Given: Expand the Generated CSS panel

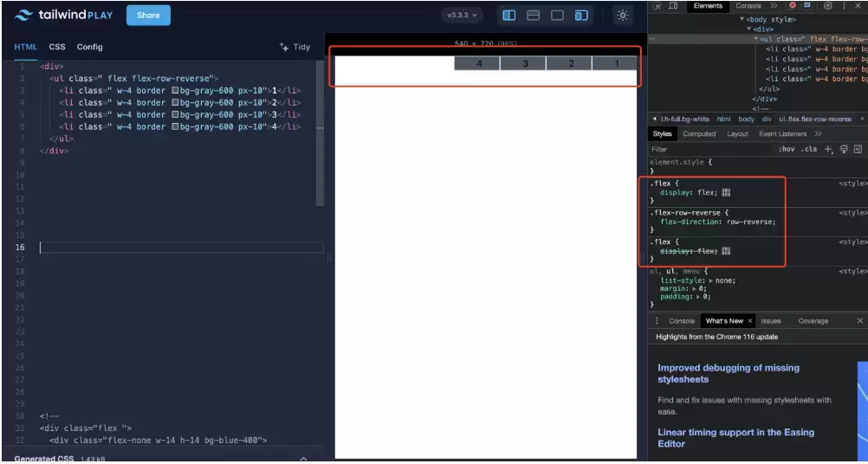Looking at the screenshot, I should (303, 458).
